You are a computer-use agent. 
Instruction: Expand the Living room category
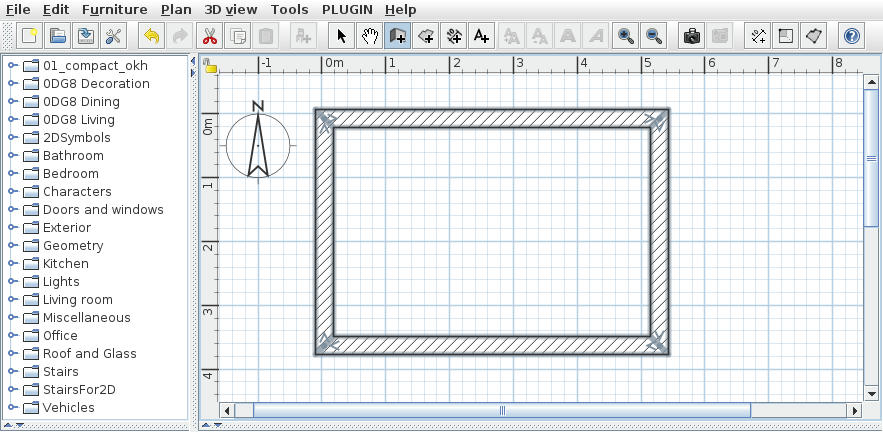12,300
